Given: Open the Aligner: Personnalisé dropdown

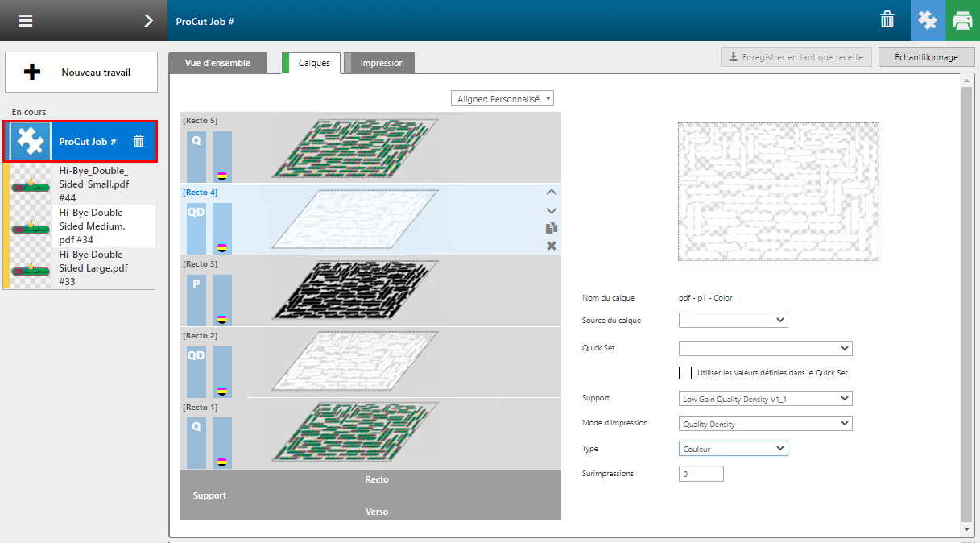Looking at the screenshot, I should [x=502, y=98].
